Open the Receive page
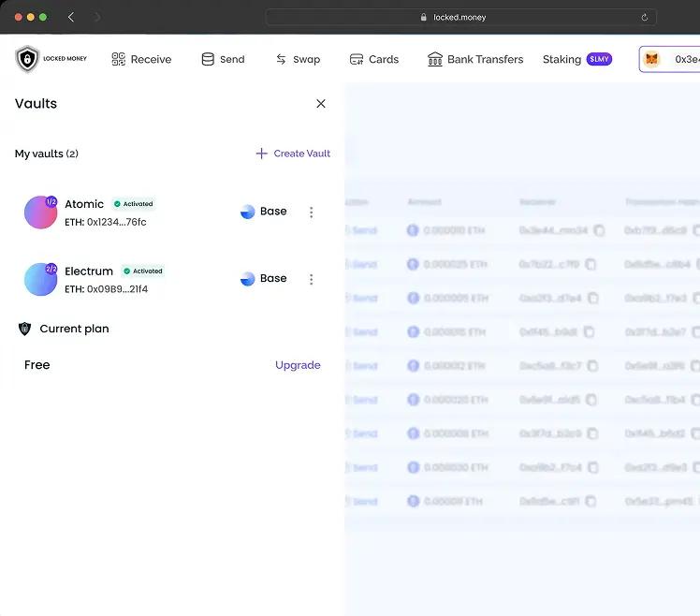700x616 pixels. pyautogui.click(x=141, y=59)
